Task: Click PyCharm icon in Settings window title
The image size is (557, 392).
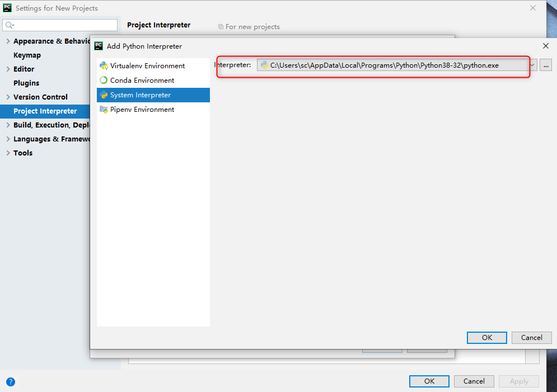Action: pos(7,8)
